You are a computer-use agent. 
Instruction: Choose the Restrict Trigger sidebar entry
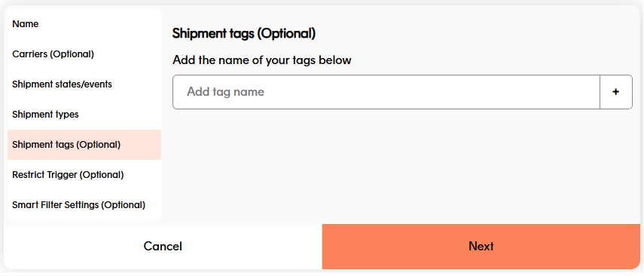pyautogui.click(x=84, y=175)
